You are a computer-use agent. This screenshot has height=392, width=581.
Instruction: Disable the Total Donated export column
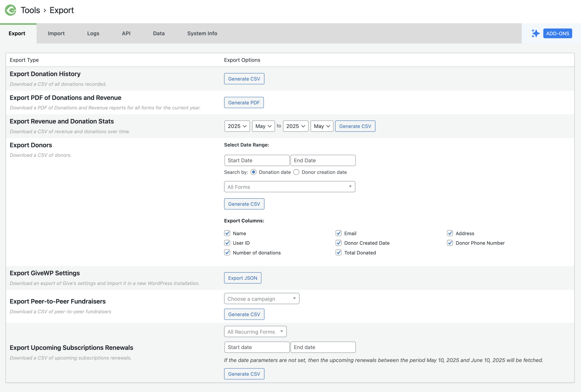[338, 253]
